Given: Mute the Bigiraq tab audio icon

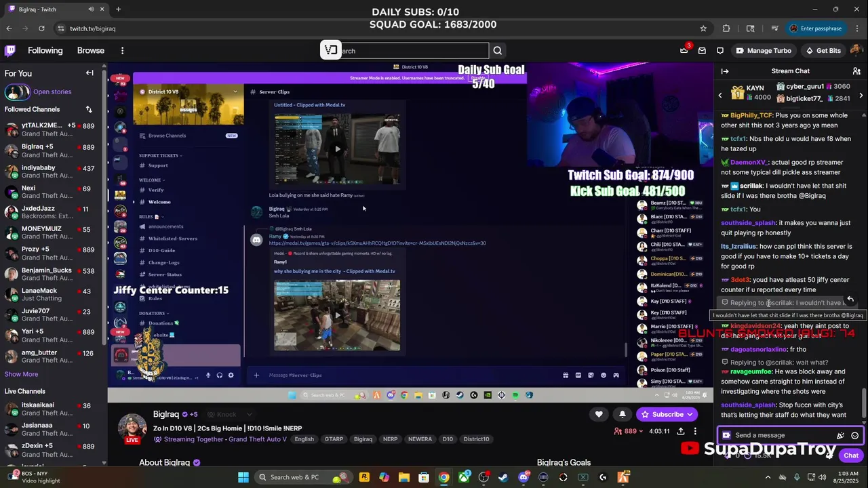Looking at the screenshot, I should point(92,9).
